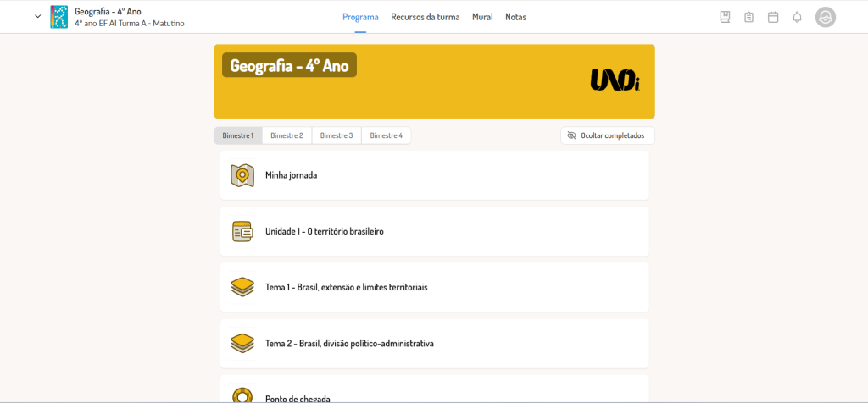Click the stacked layers icon for Tema 1
The height and width of the screenshot is (403, 868).
coord(242,288)
